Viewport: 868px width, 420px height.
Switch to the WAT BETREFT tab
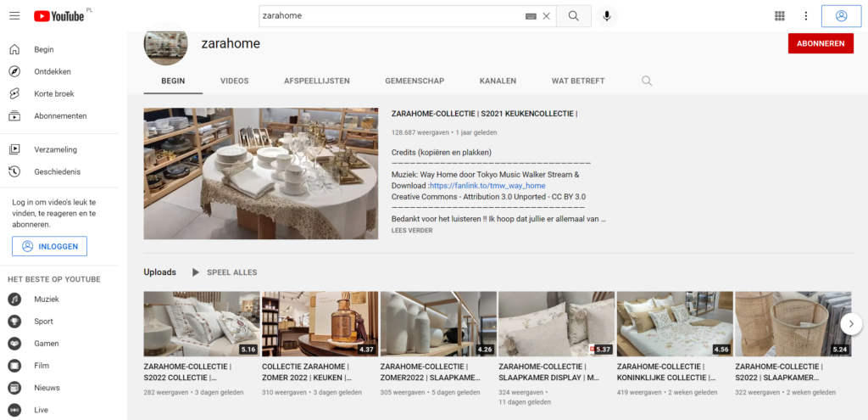click(x=578, y=81)
